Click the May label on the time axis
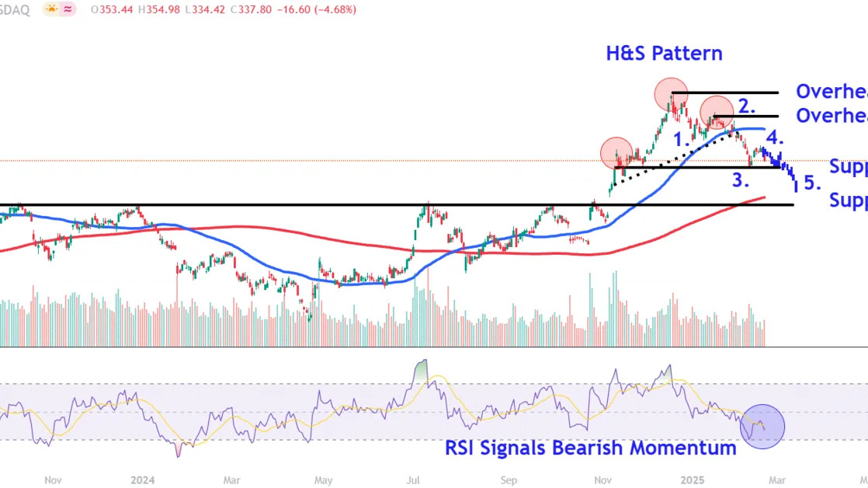 tap(323, 480)
